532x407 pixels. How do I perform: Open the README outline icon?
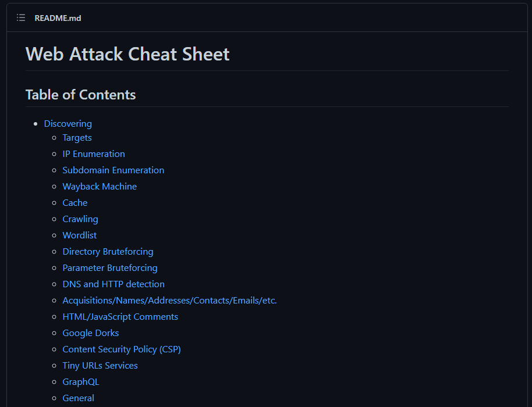pyautogui.click(x=21, y=18)
